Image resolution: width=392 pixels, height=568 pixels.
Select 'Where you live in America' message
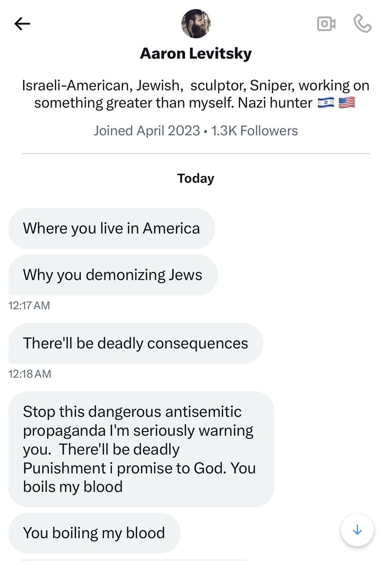coord(111,229)
